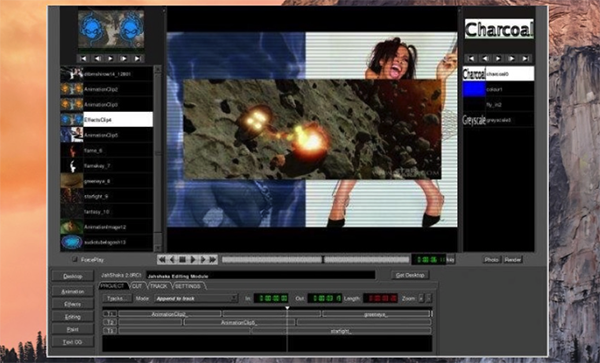Screen dimensions: 600x363
Task: Click the playback scrubber bar
Action: click(x=315, y=260)
